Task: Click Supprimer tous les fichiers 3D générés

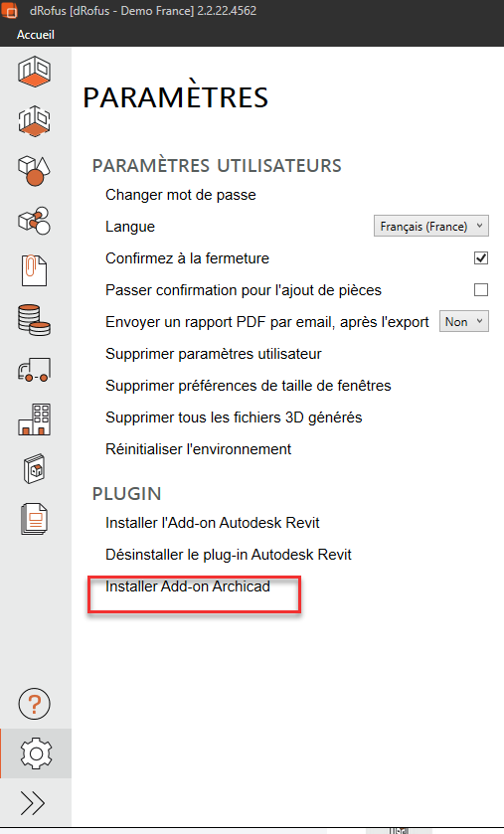Action: click(234, 417)
